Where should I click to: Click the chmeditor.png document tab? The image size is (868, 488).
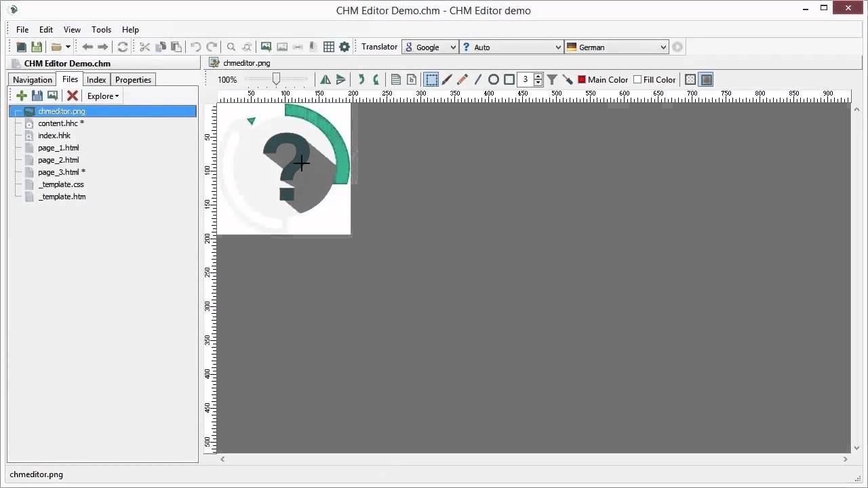tap(240, 63)
